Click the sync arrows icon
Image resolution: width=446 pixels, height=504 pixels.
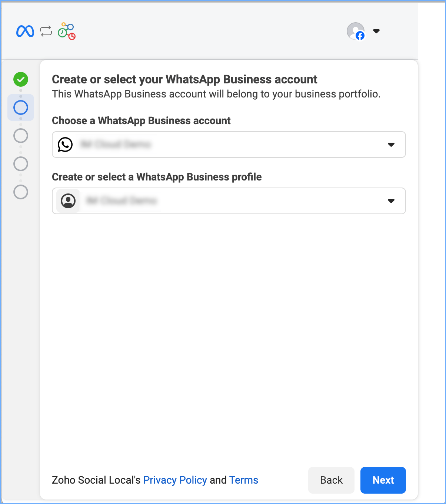(46, 31)
